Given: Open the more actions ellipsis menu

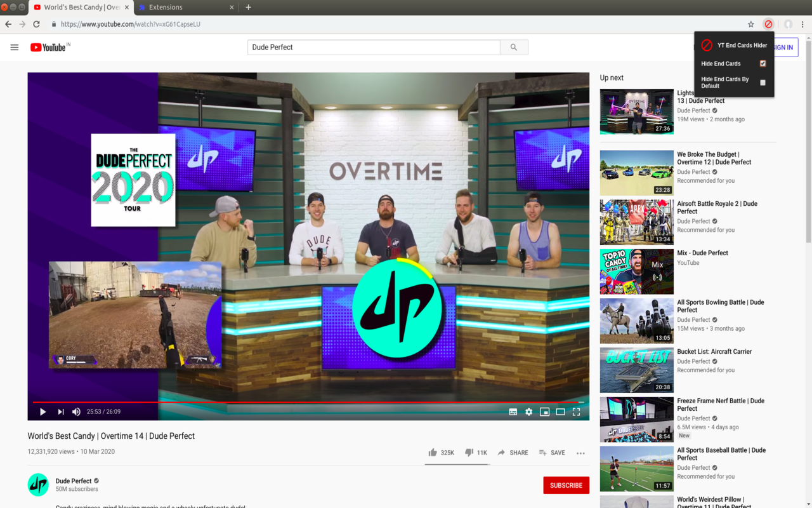Looking at the screenshot, I should coord(580,453).
